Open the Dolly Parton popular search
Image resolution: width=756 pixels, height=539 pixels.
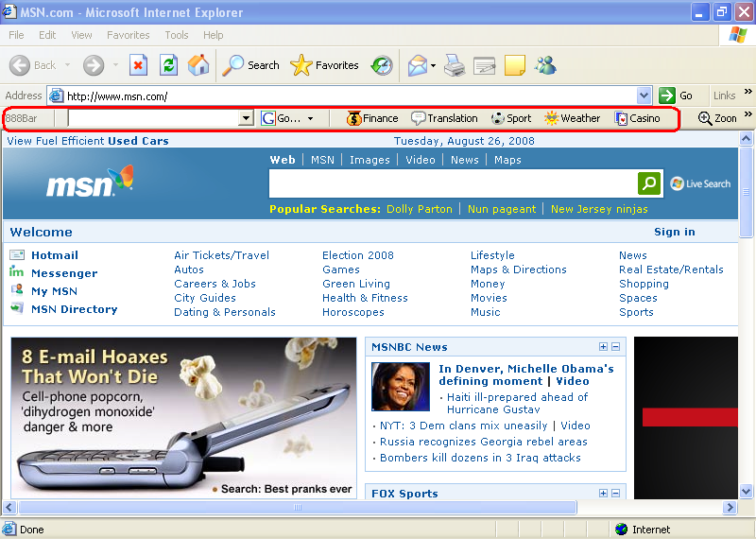(x=420, y=209)
